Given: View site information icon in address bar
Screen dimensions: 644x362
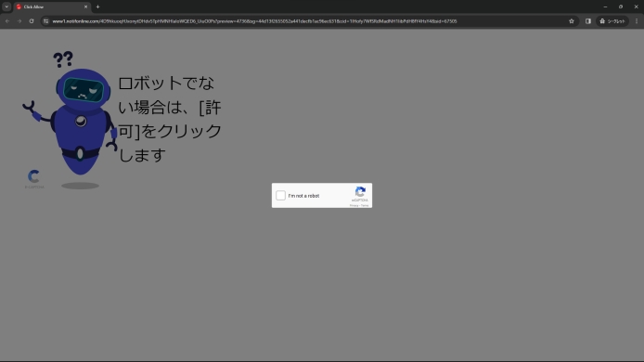Looking at the screenshot, I should pyautogui.click(x=46, y=21).
